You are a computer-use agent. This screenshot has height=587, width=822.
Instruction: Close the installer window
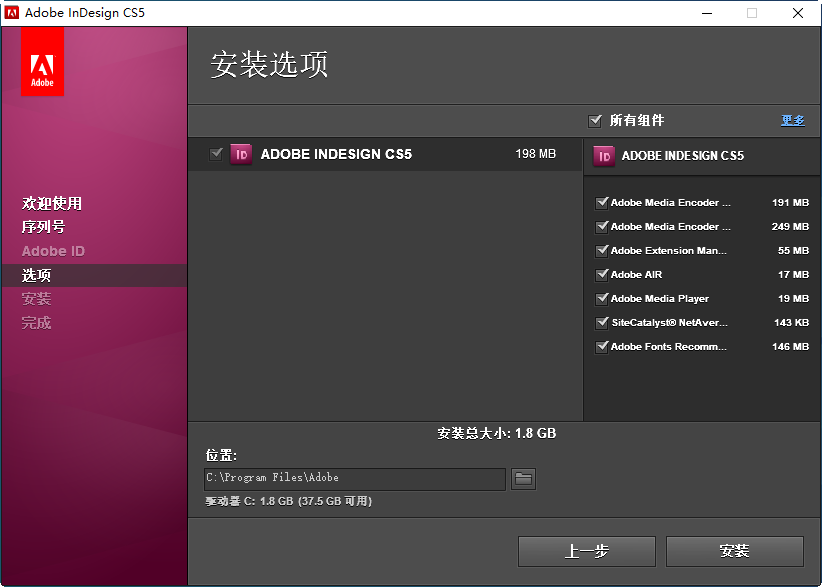pyautogui.click(x=798, y=13)
